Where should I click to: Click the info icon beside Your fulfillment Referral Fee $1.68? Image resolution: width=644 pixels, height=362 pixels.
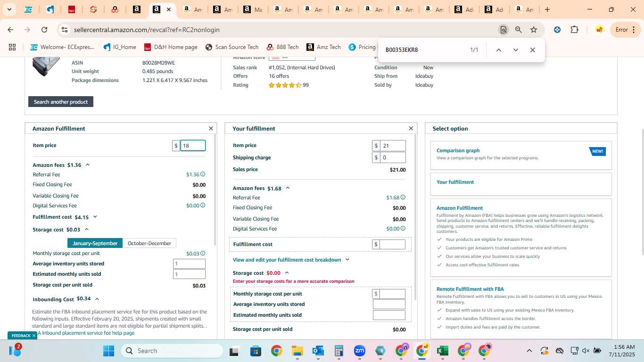click(x=403, y=197)
